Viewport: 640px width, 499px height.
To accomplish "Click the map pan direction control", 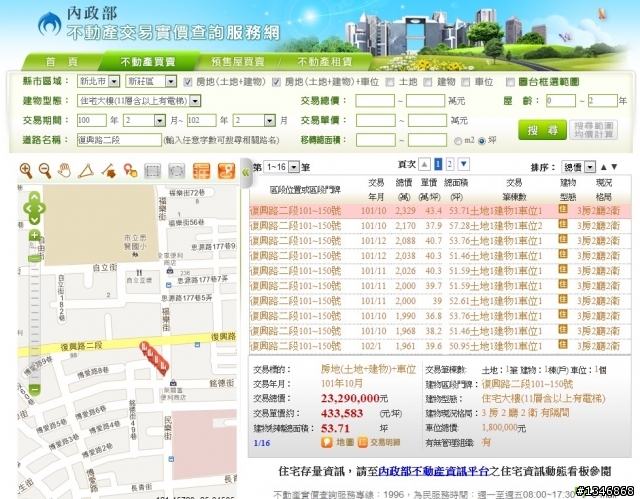I will click(34, 208).
